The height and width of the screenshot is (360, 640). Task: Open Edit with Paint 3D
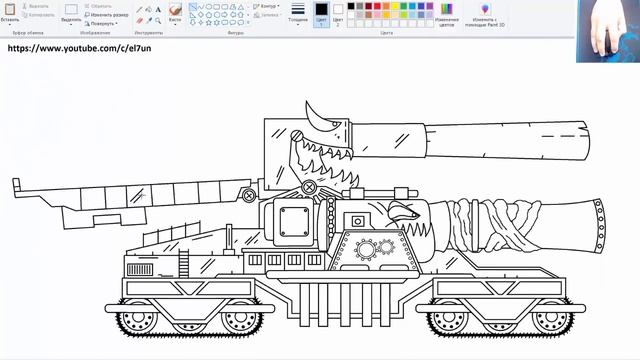(484, 15)
